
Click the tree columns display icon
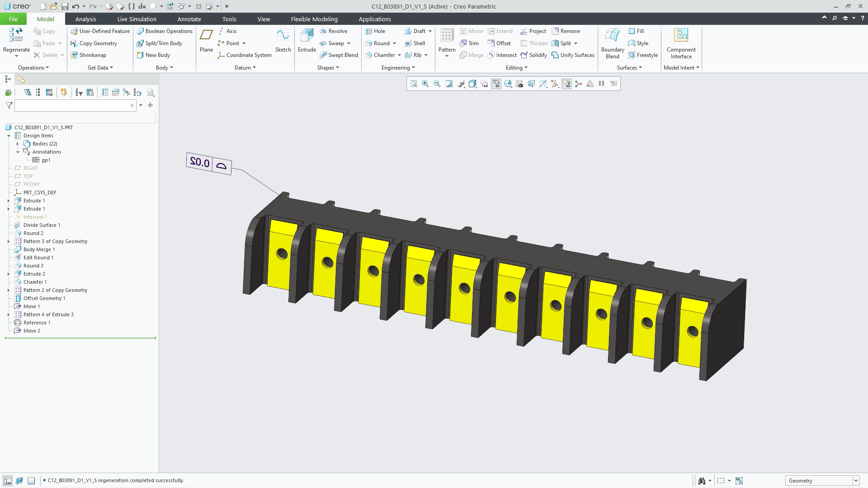[49, 93]
